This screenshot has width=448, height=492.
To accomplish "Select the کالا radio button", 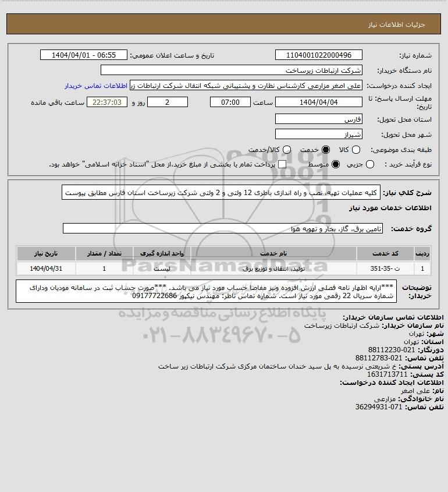I will tap(356, 150).
